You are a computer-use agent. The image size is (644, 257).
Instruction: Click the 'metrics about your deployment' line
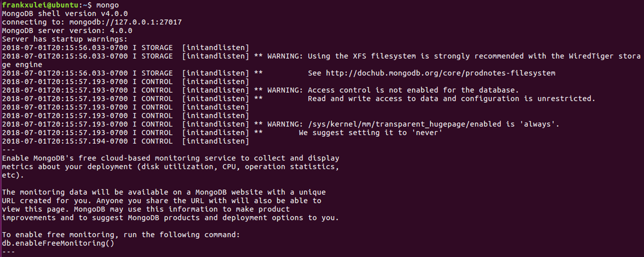pyautogui.click(x=171, y=167)
